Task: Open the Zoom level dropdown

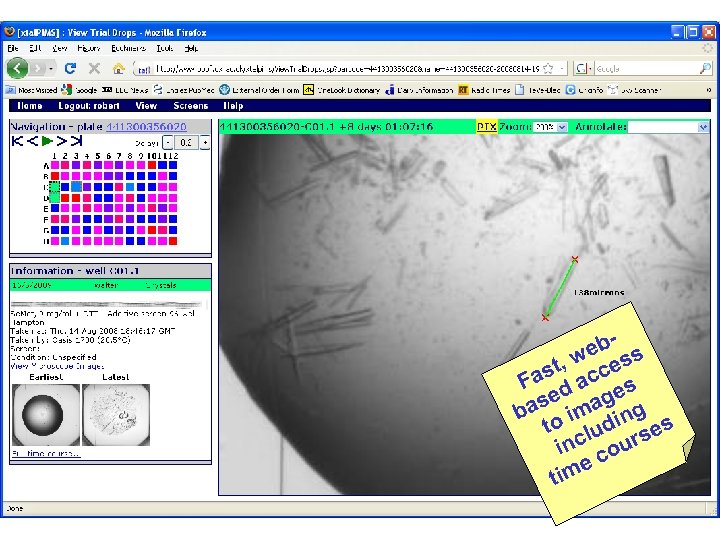Action: [550, 127]
